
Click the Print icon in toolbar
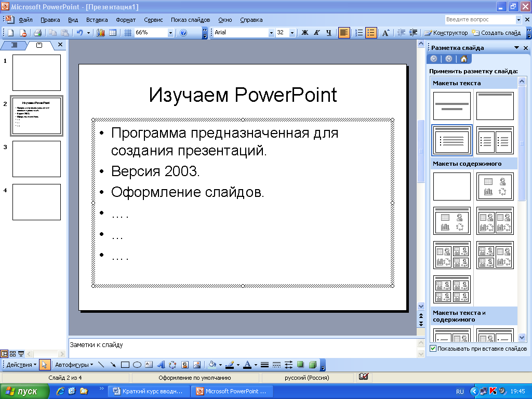(x=37, y=33)
